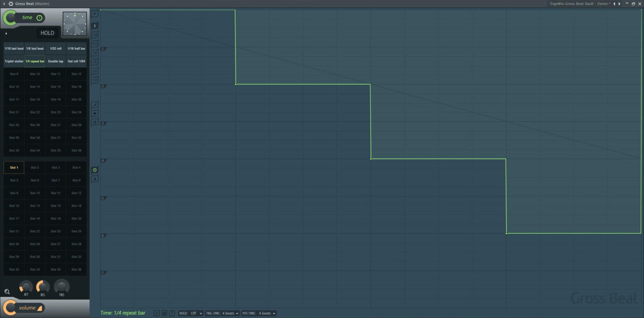Select Slot 14 in the time slot grid
644x318 pixels.
click(x=35, y=86)
